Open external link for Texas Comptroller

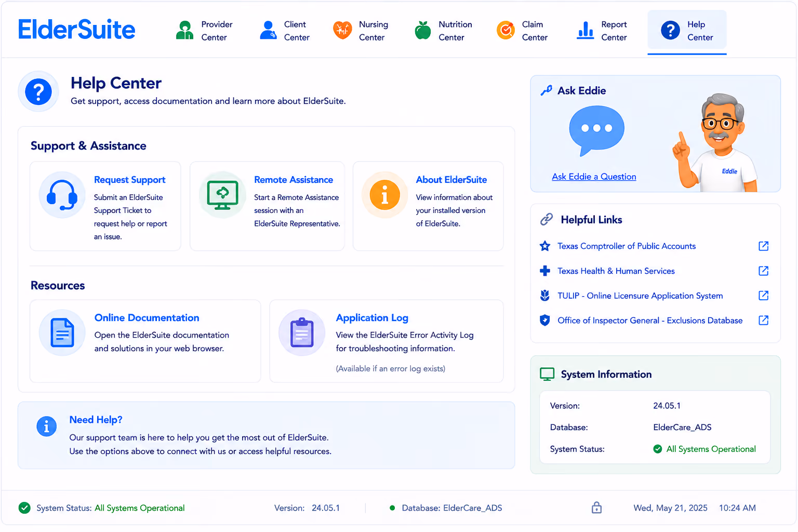click(x=763, y=246)
